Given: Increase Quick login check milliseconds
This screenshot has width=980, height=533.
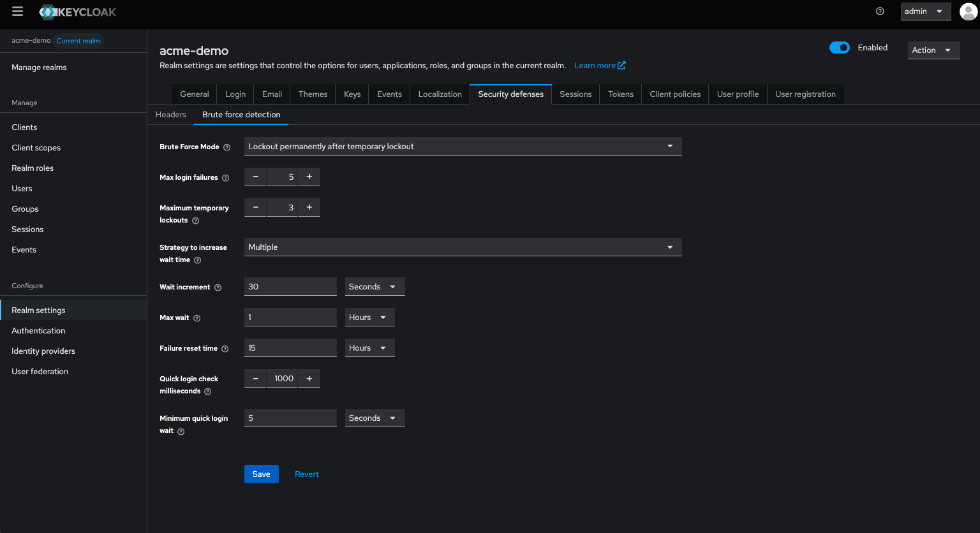Looking at the screenshot, I should click(x=309, y=378).
